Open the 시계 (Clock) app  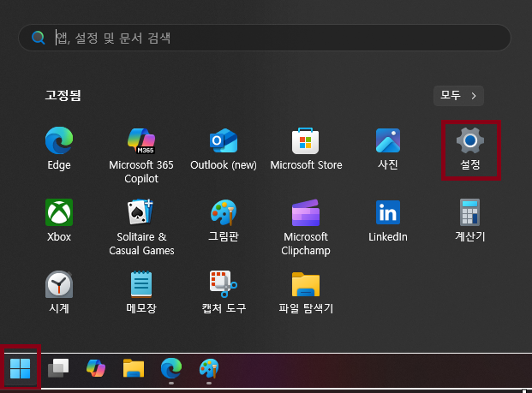(59, 292)
